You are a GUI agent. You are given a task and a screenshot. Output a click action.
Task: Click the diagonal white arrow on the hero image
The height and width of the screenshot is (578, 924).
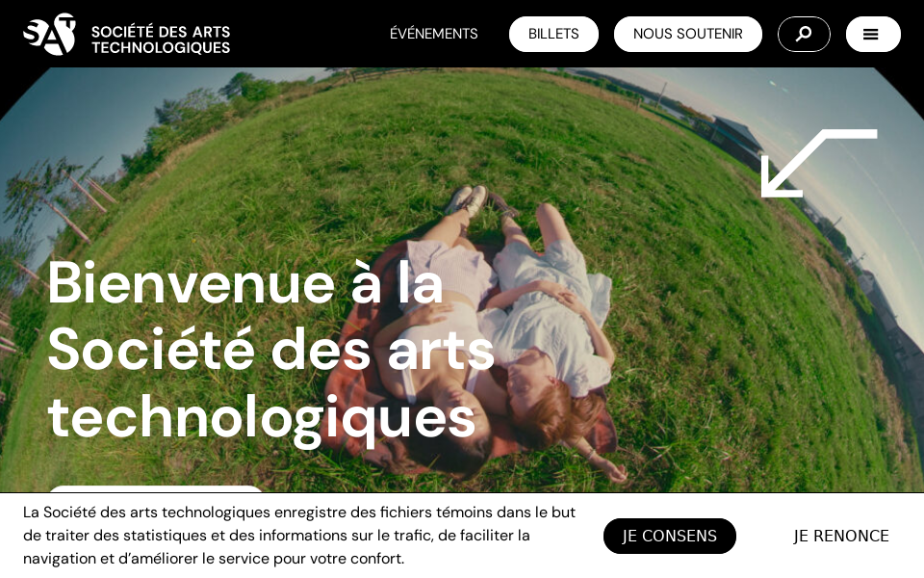(819, 163)
